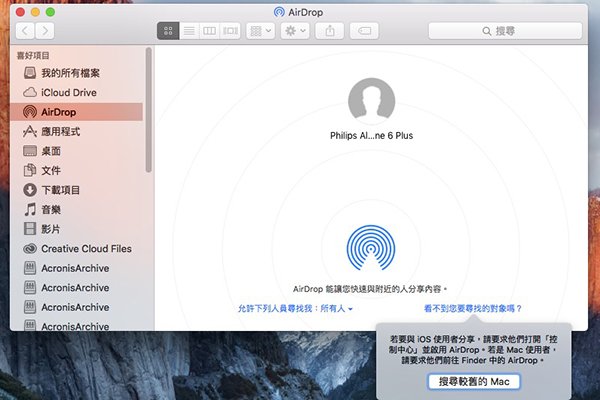Go back with the left arrow button
This screenshot has width=600, height=400.
click(25, 31)
